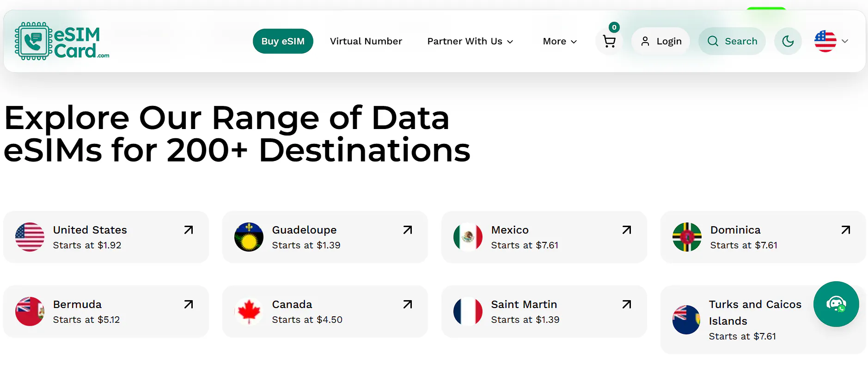Image resolution: width=868 pixels, height=376 pixels.
Task: Click the Mexico flag icon
Action: click(x=468, y=237)
